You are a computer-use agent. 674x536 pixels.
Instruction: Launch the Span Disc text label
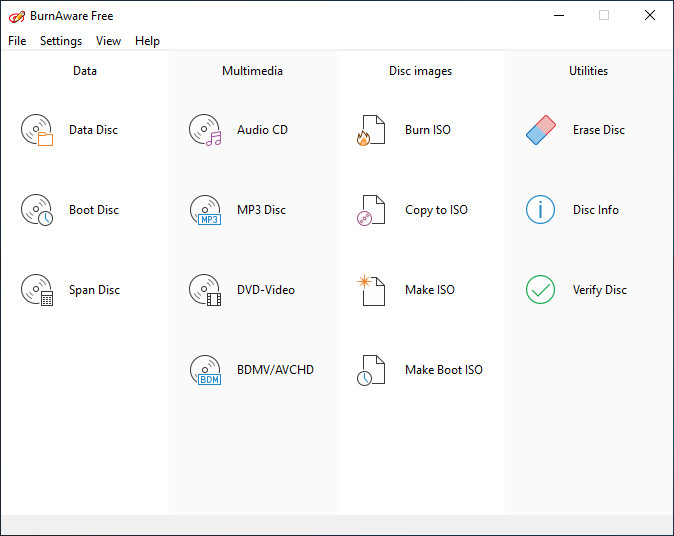point(94,290)
